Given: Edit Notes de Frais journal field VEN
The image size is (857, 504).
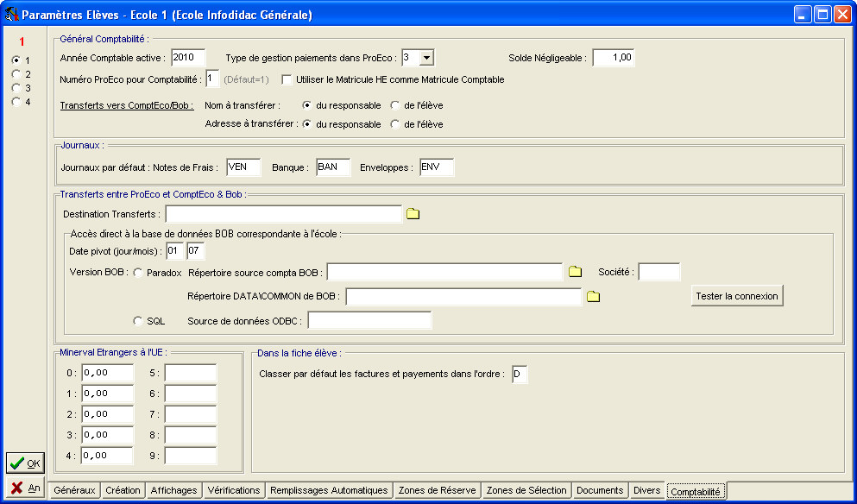Looking at the screenshot, I should point(243,167).
